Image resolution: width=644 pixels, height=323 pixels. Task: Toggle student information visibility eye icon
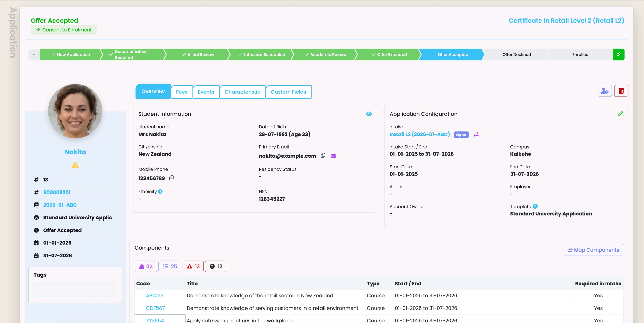click(x=369, y=114)
